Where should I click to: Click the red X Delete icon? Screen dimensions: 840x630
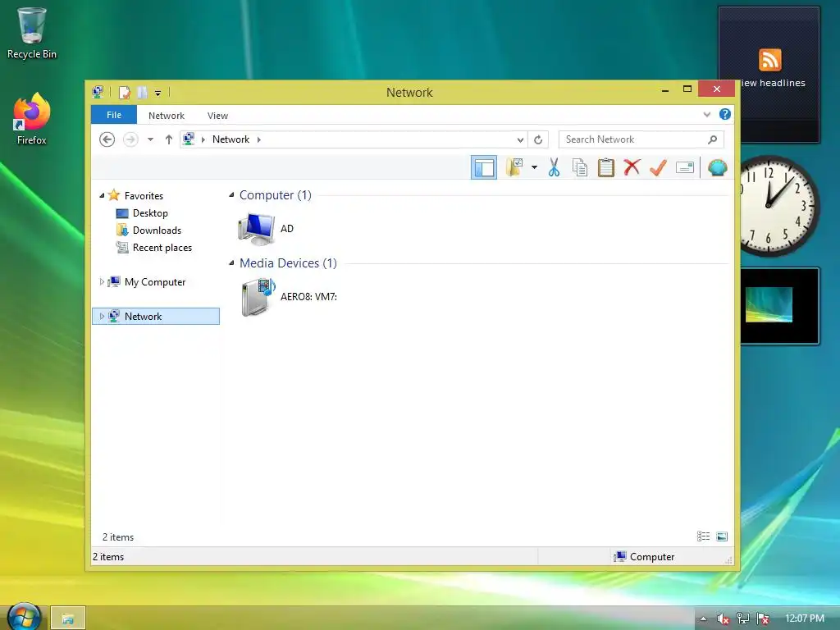632,167
